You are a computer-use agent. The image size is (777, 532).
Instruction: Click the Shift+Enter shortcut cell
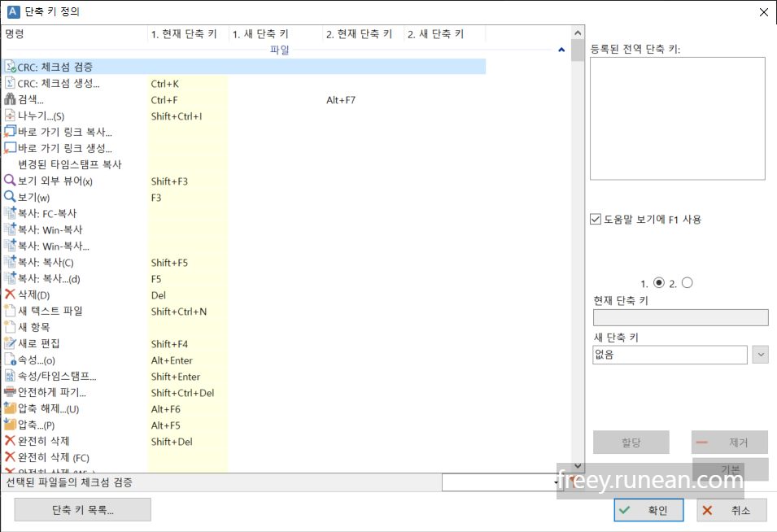(x=188, y=377)
